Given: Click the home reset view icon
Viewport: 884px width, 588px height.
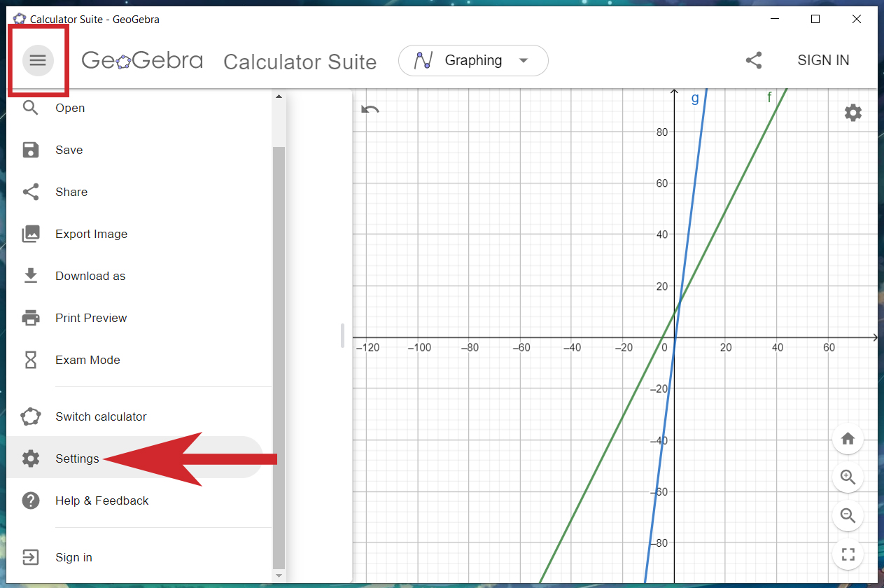Looking at the screenshot, I should coord(848,439).
